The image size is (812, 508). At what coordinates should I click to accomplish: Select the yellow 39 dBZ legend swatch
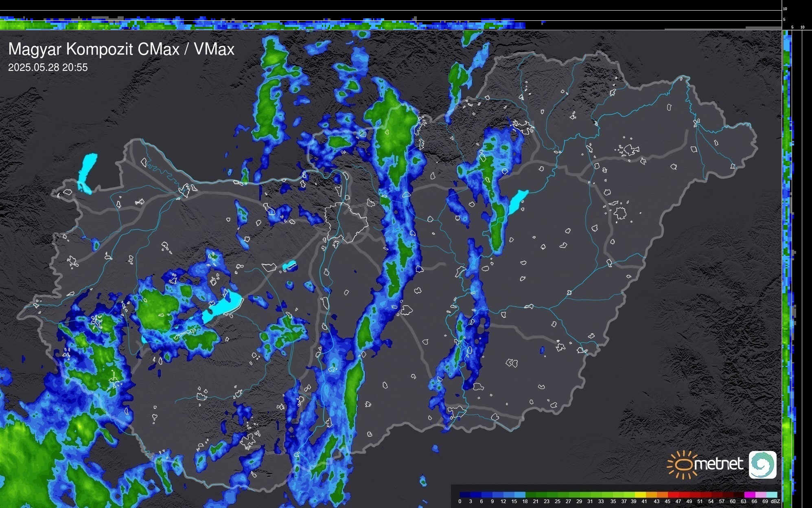[640, 495]
